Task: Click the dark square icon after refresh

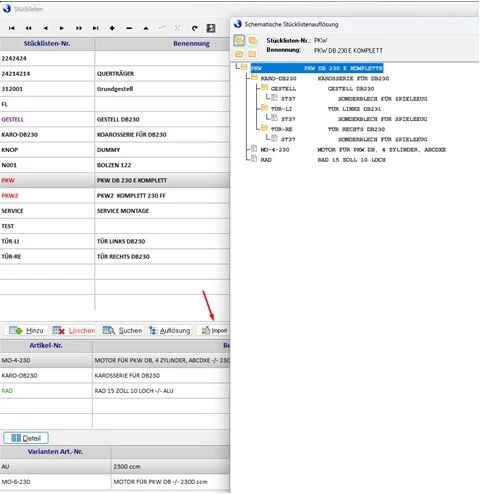Action: (x=211, y=28)
